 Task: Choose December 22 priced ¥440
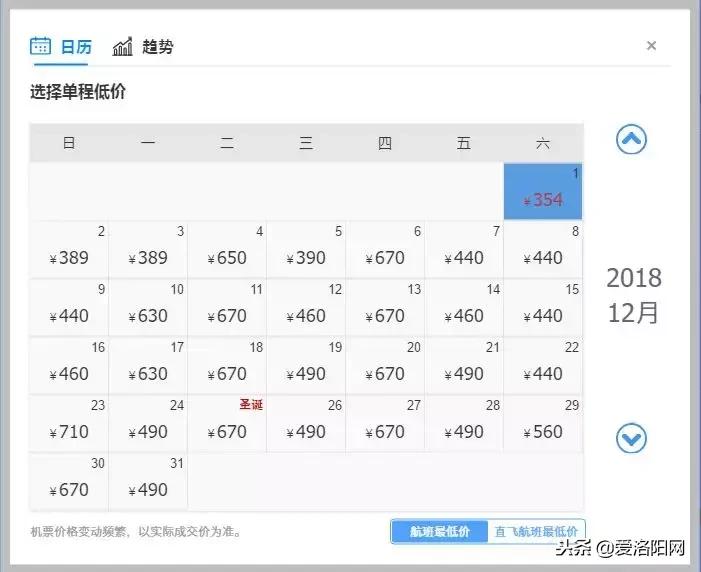(543, 365)
